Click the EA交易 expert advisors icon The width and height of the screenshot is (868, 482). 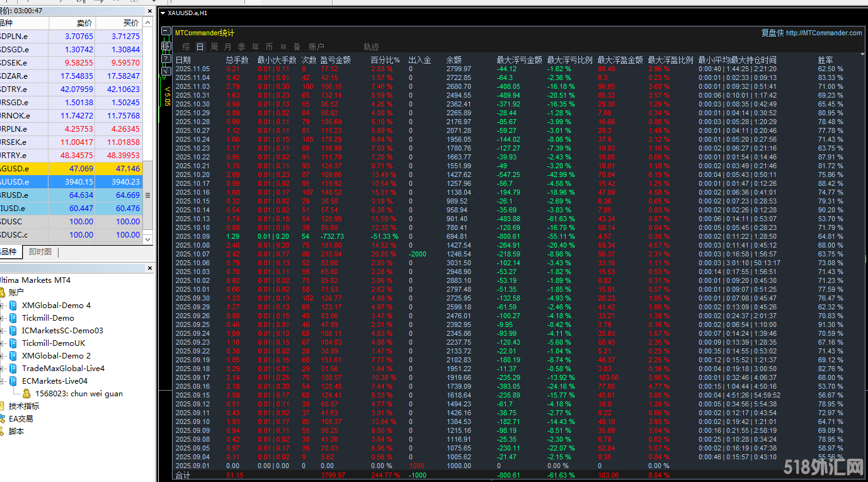tap(3, 419)
